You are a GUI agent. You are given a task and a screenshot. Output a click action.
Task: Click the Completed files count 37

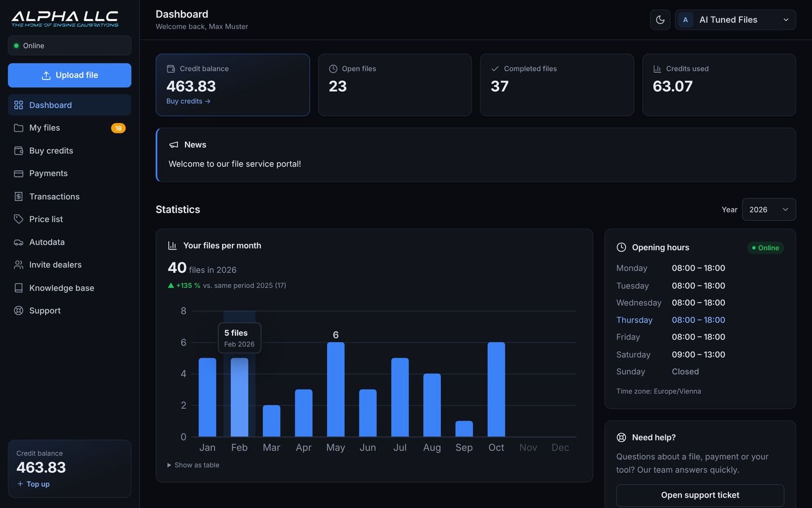click(500, 87)
